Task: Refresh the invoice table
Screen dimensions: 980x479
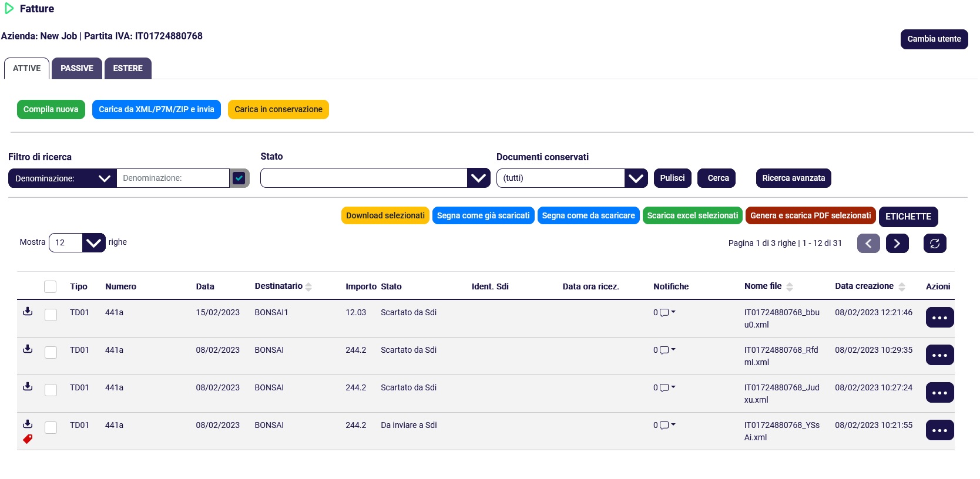Action: [934, 243]
